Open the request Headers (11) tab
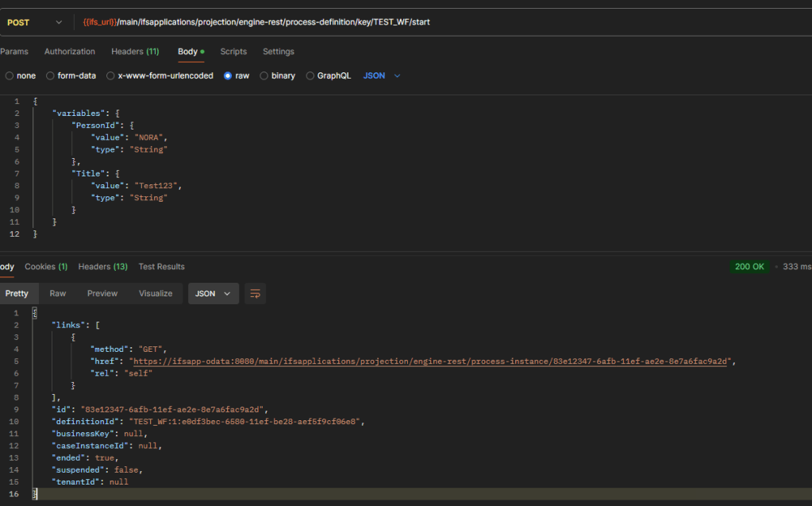This screenshot has height=506, width=812. (x=135, y=52)
